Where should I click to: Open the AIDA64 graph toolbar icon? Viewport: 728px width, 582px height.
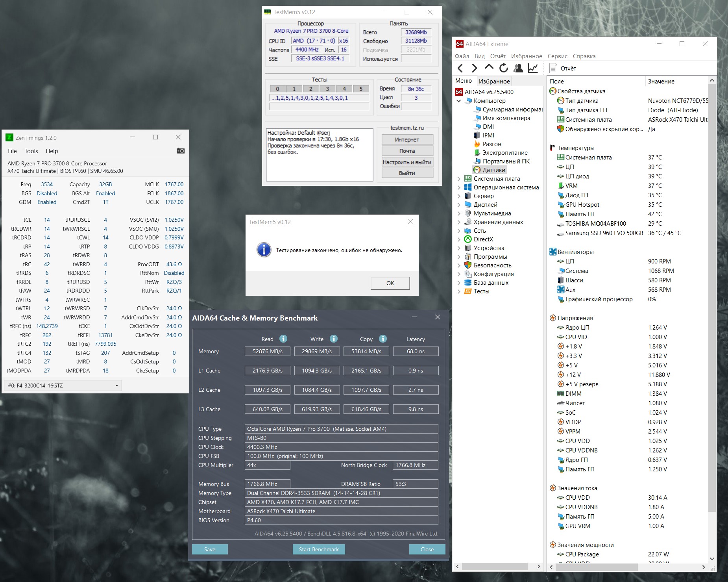(x=533, y=68)
